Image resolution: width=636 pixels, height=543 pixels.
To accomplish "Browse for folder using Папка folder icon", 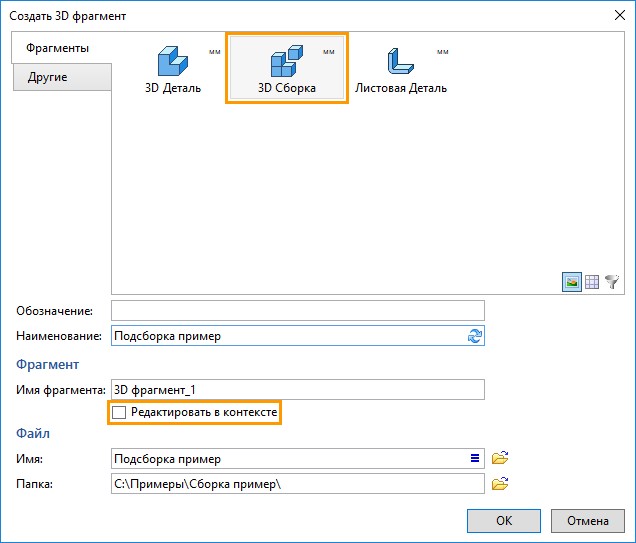I will (500, 483).
